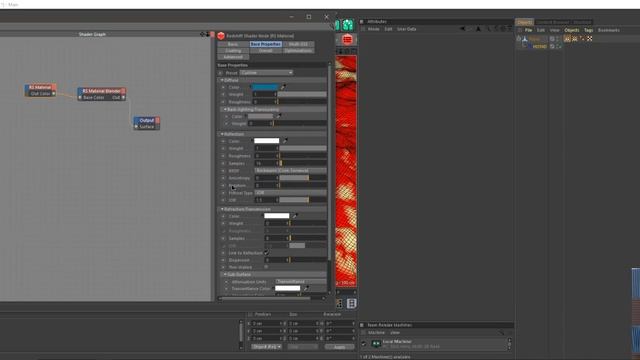This screenshot has width=640, height=360.
Task: Click the Output node's red port
Action: coord(158,120)
